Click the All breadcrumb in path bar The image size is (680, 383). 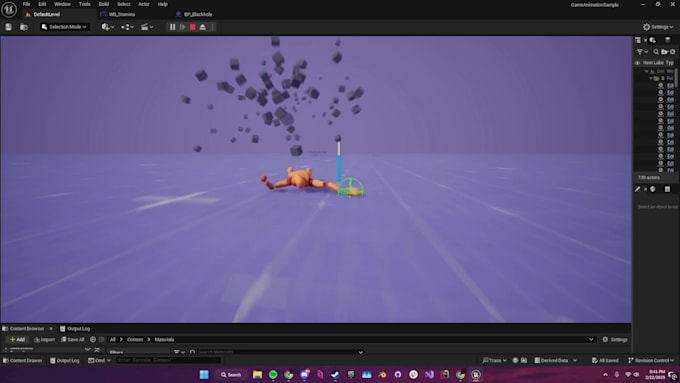tap(113, 340)
